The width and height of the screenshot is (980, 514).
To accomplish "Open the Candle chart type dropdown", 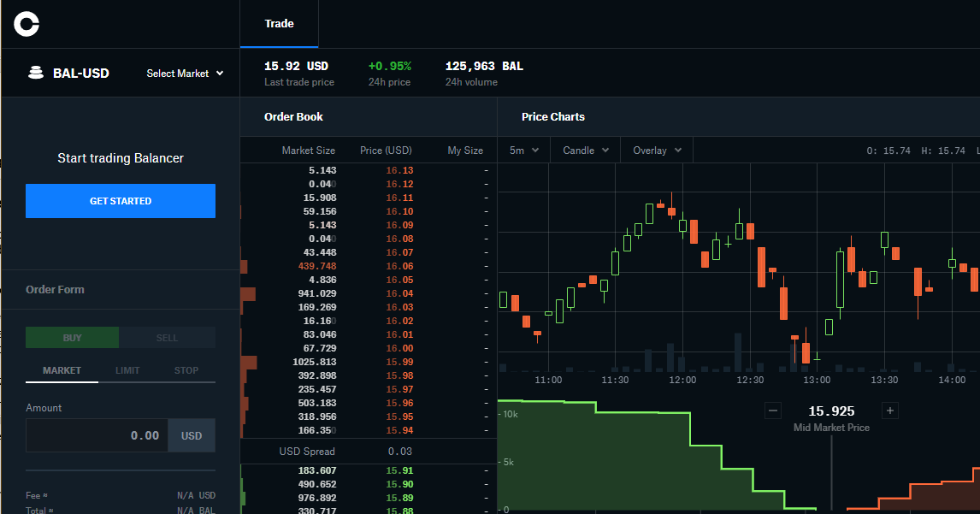I will (x=585, y=149).
